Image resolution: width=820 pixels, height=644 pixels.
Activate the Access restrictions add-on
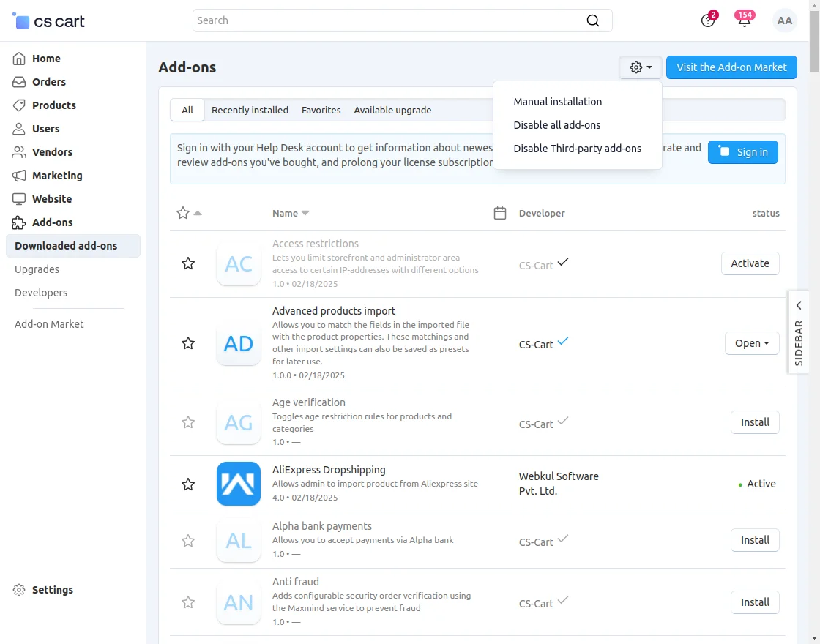750,263
